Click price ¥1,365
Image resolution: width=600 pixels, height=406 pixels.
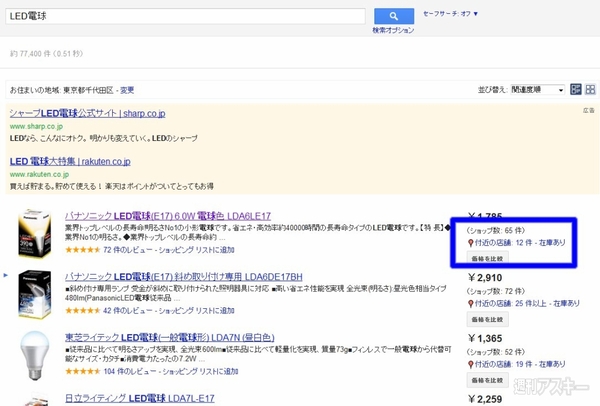485,339
